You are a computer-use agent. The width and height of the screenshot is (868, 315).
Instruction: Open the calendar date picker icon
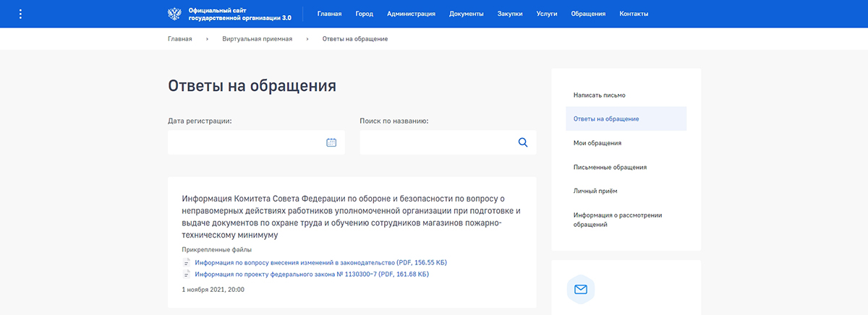(x=331, y=142)
